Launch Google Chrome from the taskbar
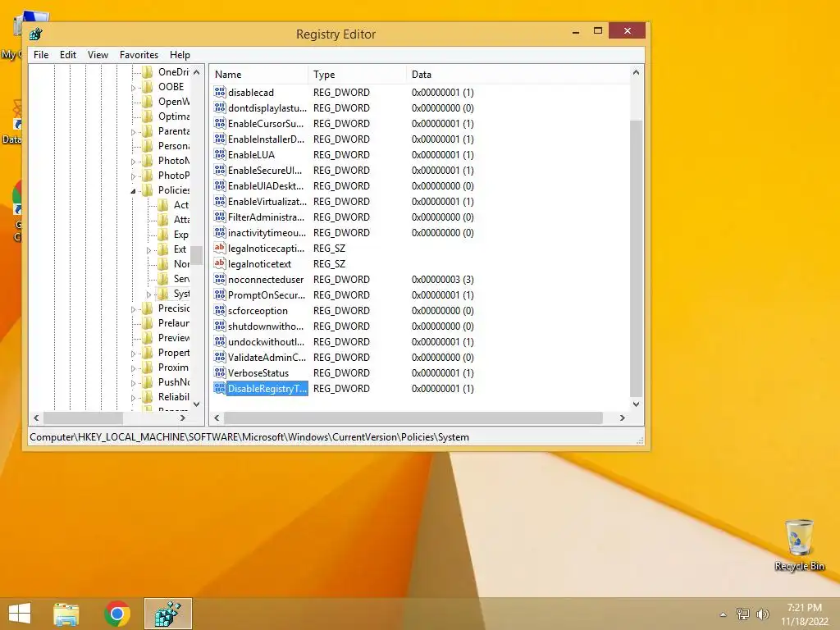This screenshot has width=840, height=630. 117,614
